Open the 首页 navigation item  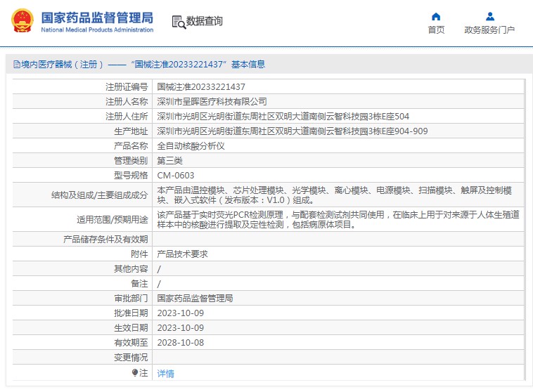coord(436,30)
